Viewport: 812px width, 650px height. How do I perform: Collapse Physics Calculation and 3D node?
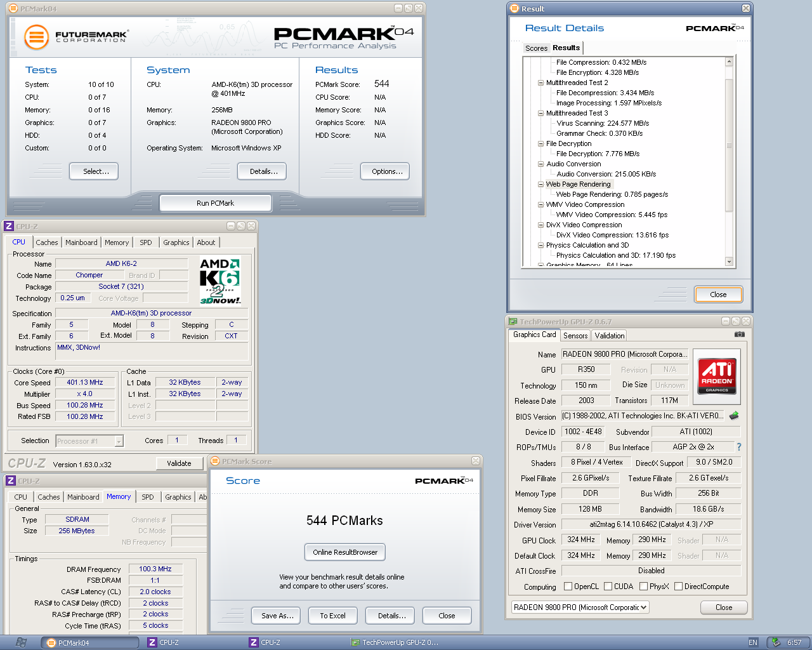[540, 245]
